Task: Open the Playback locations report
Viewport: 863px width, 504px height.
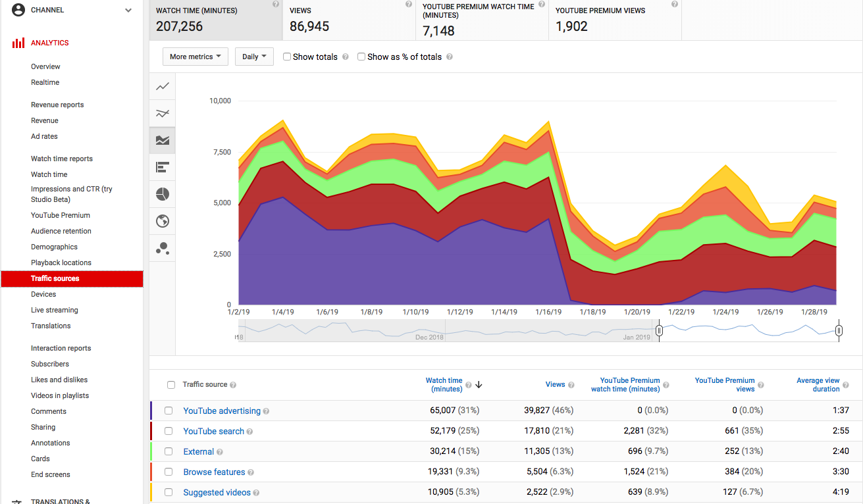Action: 61,263
